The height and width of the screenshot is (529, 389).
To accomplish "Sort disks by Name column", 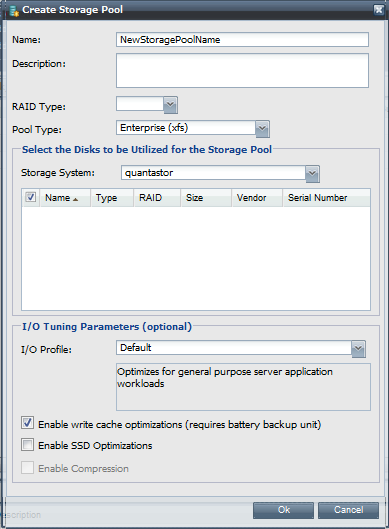I will [x=65, y=198].
